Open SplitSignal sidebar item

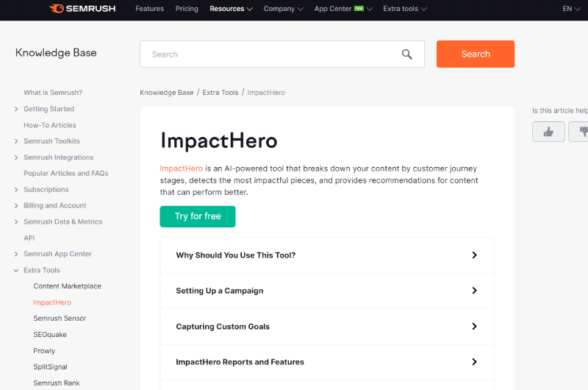50,366
